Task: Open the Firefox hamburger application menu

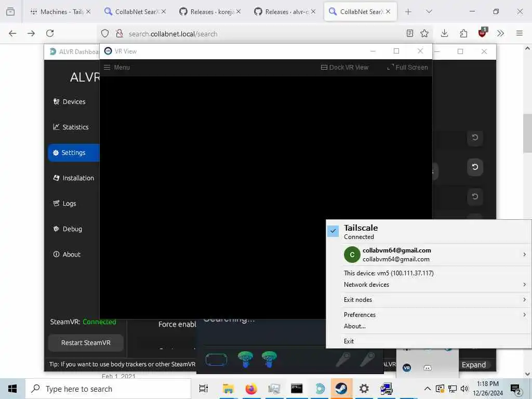Action: [520, 33]
